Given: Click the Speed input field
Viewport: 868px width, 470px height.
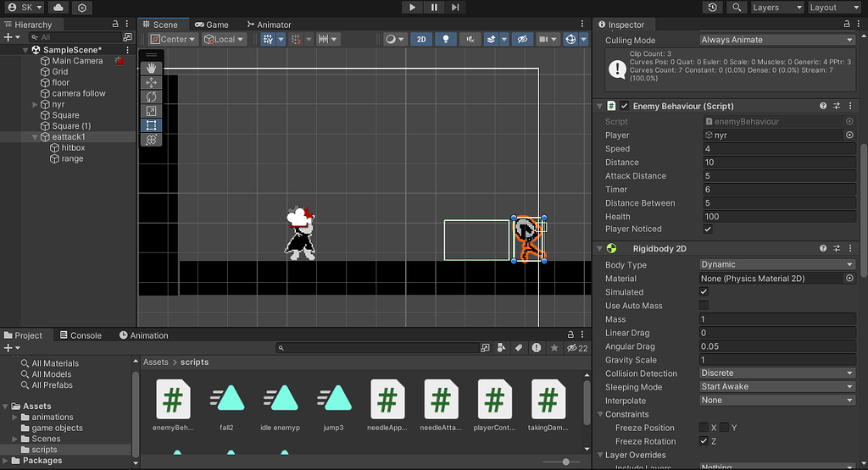Looking at the screenshot, I should (776, 149).
